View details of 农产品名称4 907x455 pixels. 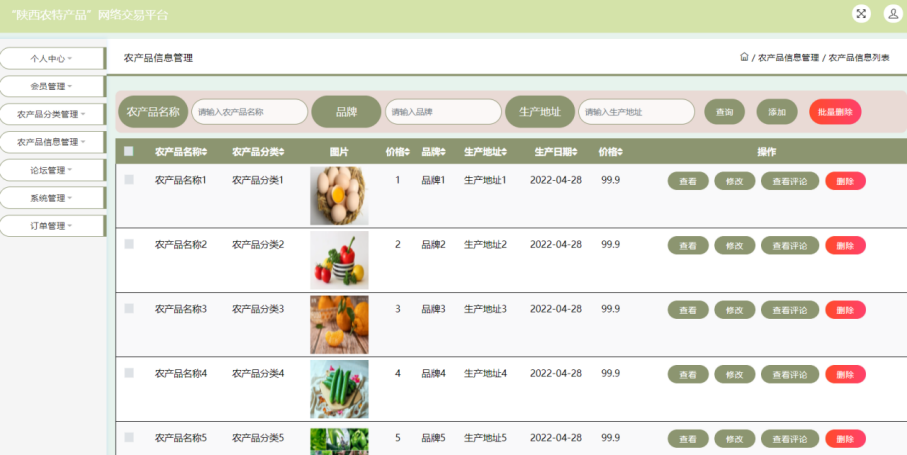click(x=688, y=374)
